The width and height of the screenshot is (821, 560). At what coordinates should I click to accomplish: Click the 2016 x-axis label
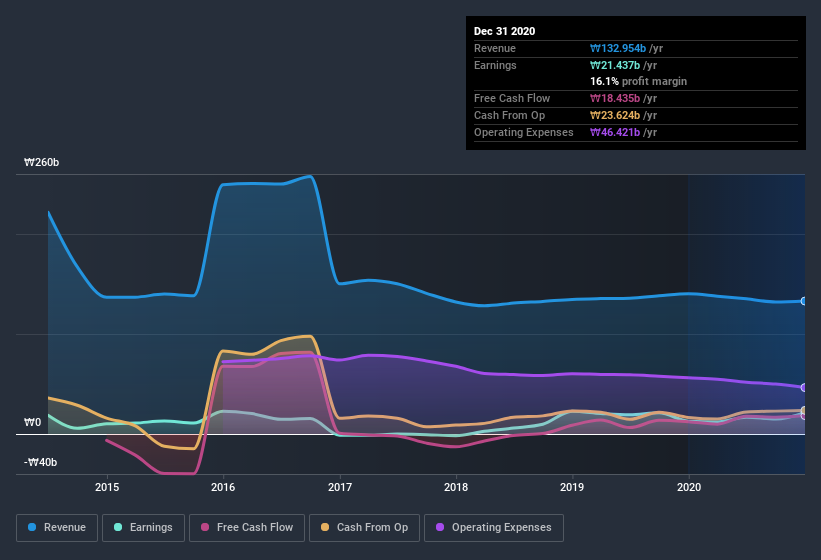[x=223, y=487]
